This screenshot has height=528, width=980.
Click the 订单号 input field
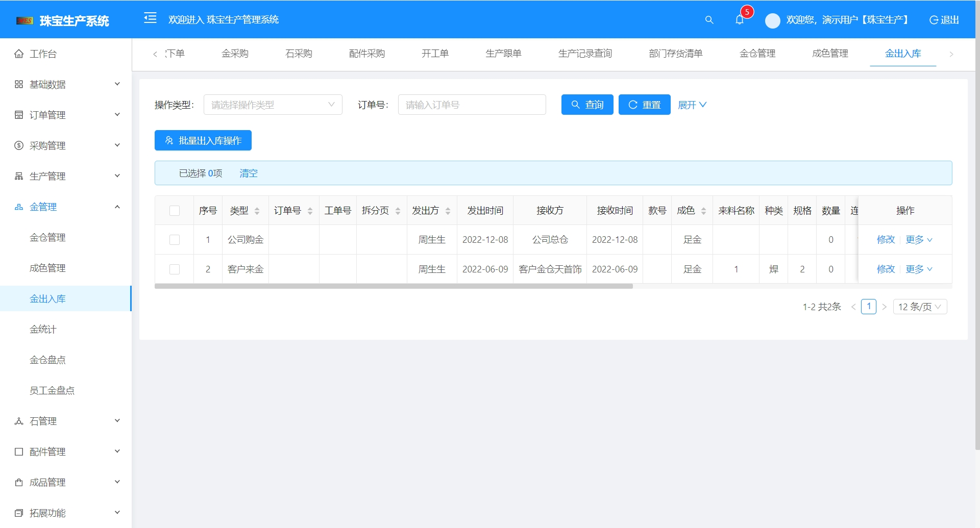pos(472,105)
